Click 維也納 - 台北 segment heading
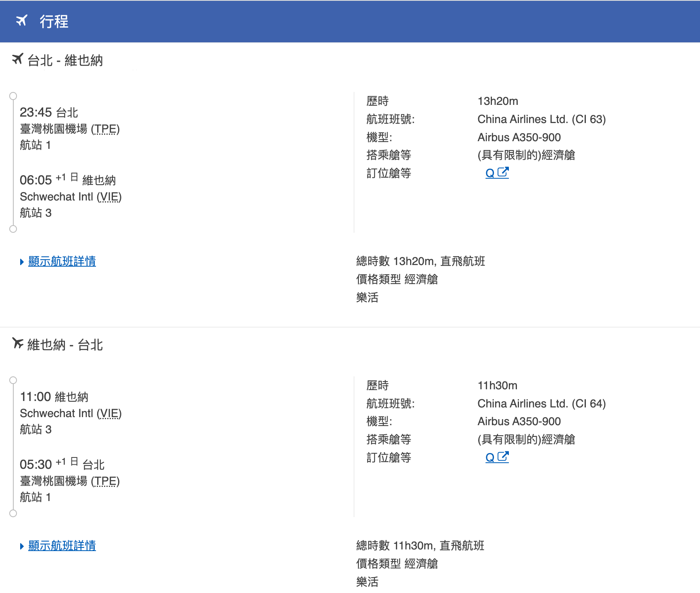 [65, 345]
